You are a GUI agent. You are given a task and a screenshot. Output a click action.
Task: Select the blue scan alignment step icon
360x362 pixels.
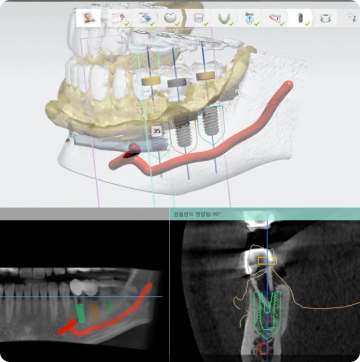pos(145,18)
